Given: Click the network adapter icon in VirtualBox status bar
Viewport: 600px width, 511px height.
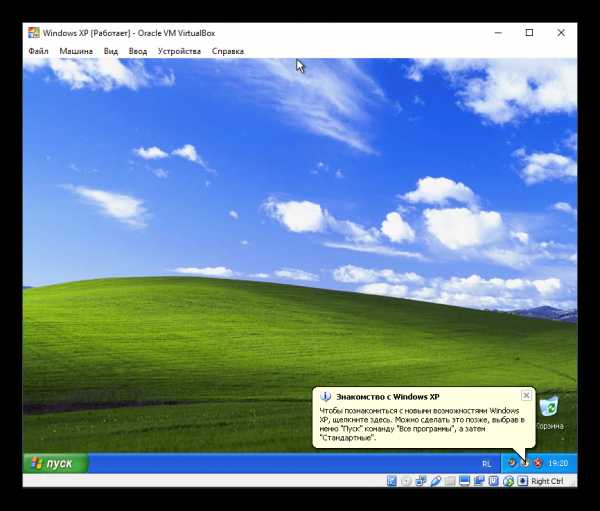Looking at the screenshot, I should tap(421, 481).
